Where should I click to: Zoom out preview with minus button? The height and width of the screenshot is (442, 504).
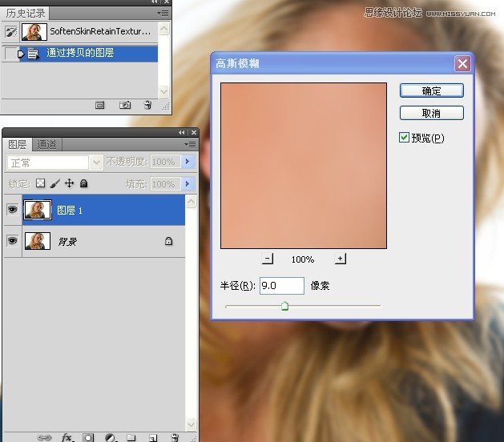coord(268,259)
